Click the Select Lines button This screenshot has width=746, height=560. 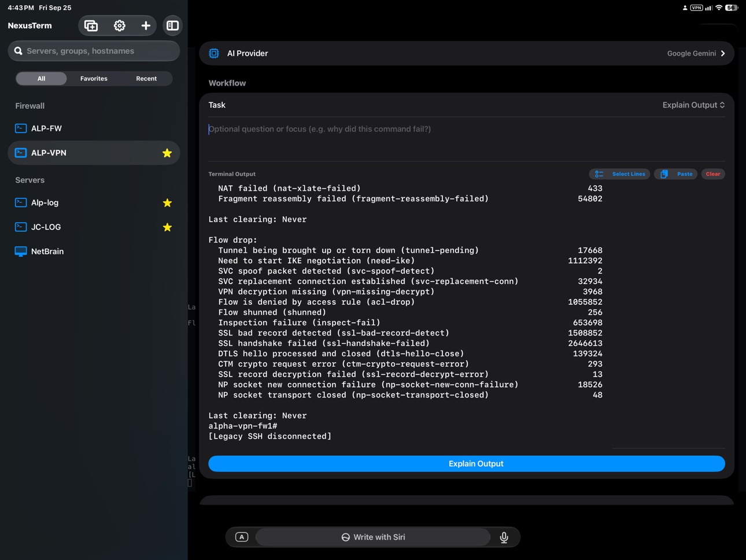click(x=620, y=174)
